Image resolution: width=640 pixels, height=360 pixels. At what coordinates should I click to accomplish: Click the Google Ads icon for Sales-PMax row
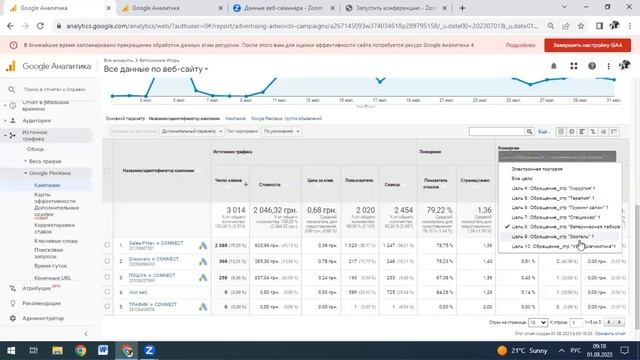203,246
